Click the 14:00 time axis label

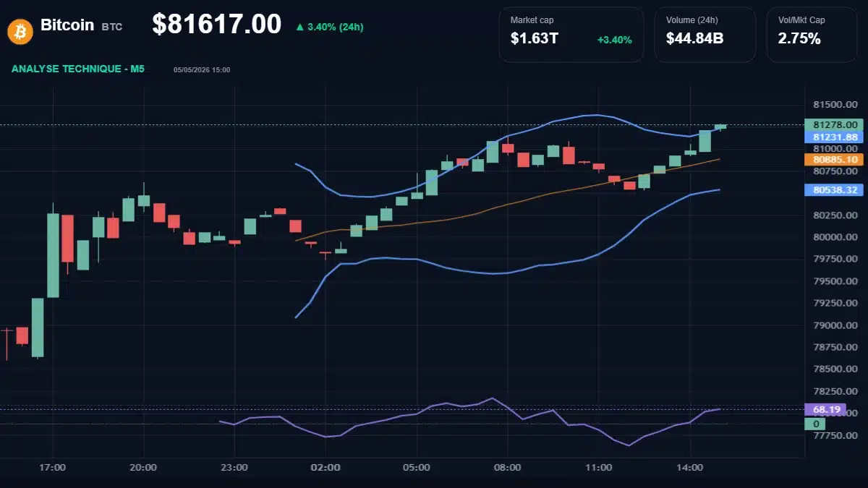(690, 468)
